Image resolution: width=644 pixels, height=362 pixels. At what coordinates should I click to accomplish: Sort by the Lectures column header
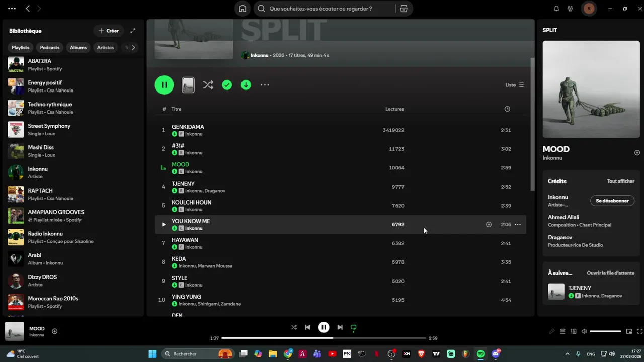(394, 109)
